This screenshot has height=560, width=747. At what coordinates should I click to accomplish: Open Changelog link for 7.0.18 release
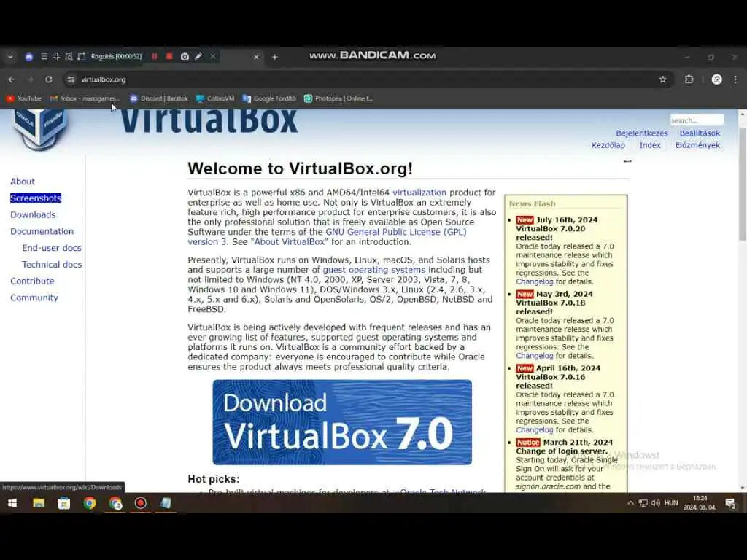pyautogui.click(x=535, y=356)
